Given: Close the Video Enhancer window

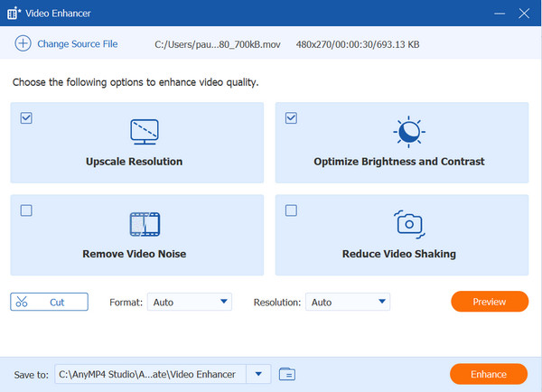Looking at the screenshot, I should [524, 14].
